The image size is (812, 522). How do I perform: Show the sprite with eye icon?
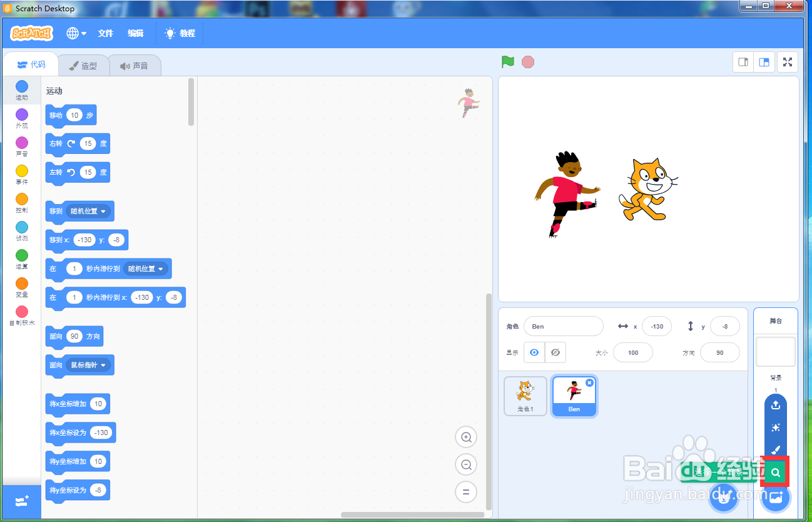pyautogui.click(x=534, y=352)
